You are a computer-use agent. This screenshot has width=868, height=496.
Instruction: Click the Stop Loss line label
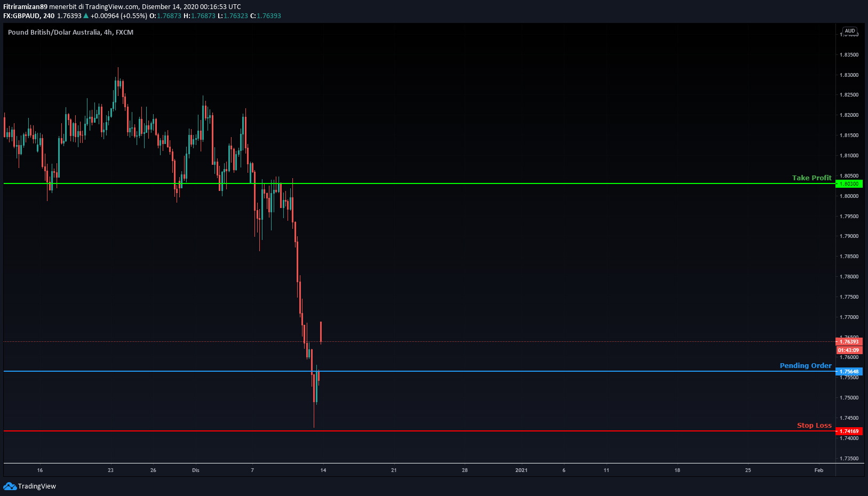[x=814, y=426]
